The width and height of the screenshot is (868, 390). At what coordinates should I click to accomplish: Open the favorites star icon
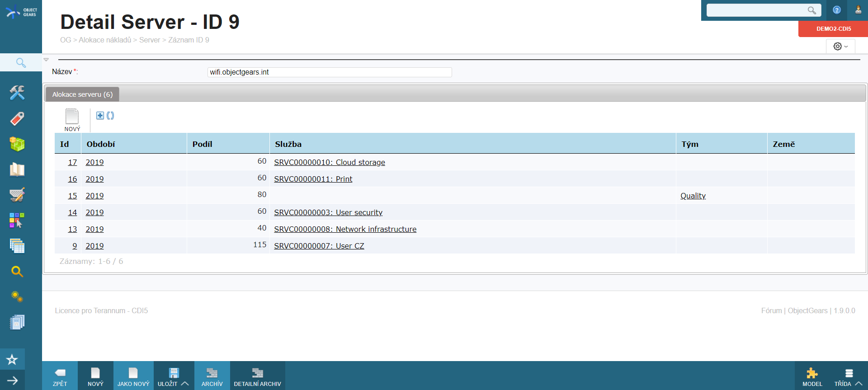(12, 360)
